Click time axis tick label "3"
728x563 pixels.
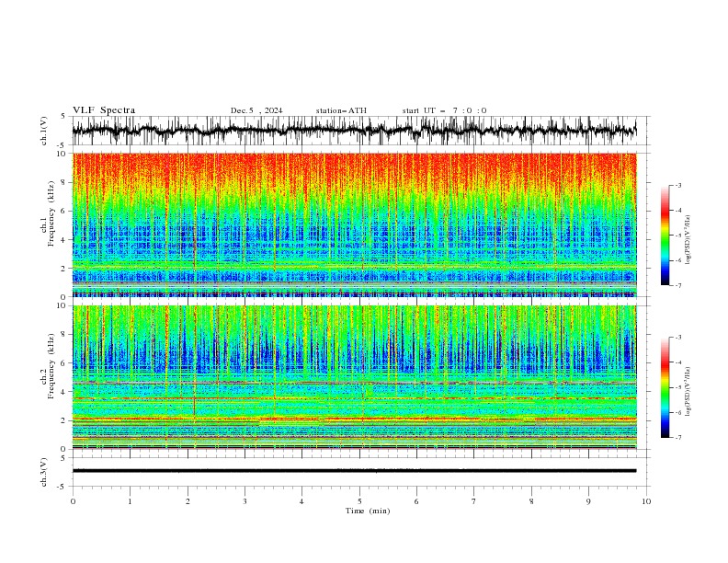[245, 501]
